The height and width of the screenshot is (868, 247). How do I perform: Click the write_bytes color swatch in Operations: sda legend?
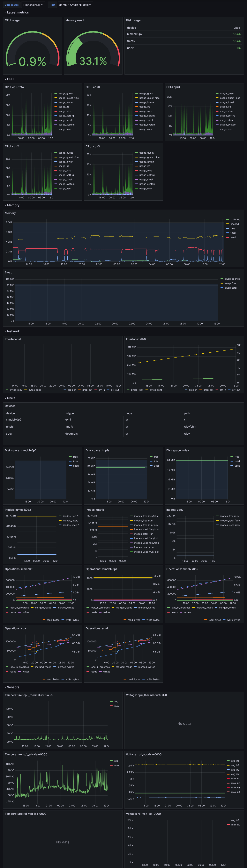(63, 679)
